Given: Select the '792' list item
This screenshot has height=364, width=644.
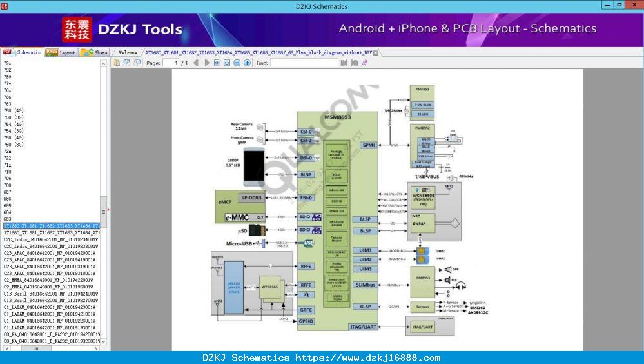Looking at the screenshot, I should point(7,70).
